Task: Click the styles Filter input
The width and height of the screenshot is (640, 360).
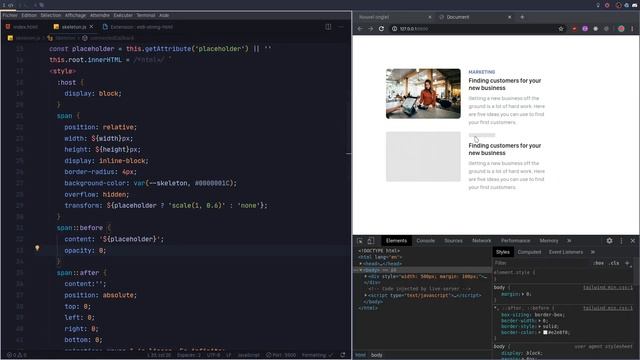Action: click(x=542, y=263)
